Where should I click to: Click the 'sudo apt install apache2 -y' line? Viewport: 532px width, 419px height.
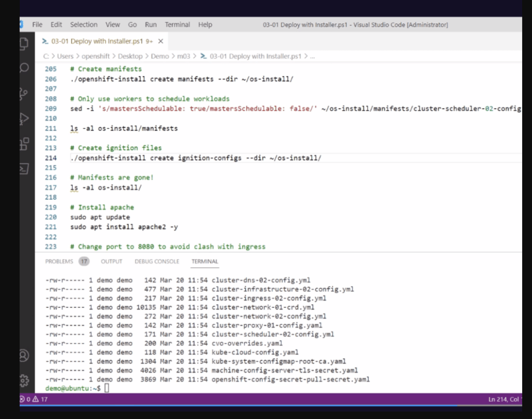pos(124,227)
